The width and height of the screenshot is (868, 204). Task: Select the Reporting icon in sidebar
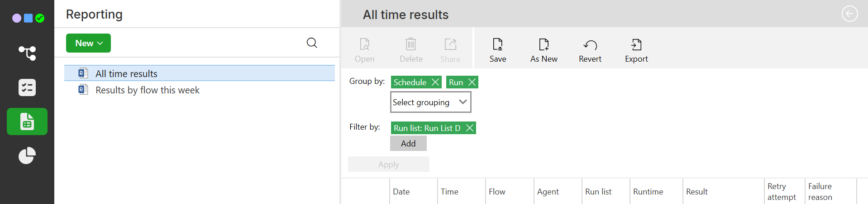pos(27,121)
